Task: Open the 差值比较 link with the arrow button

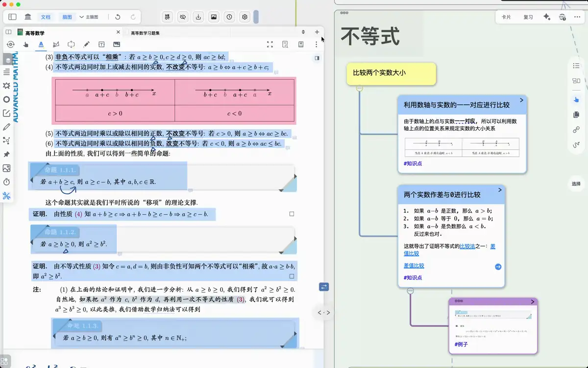Action: coord(414,266)
